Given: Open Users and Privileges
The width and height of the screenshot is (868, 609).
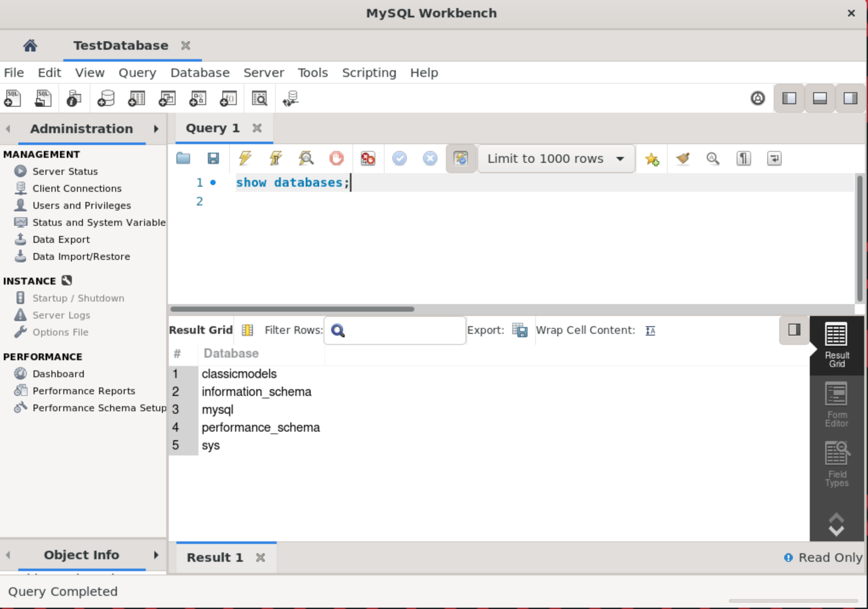Looking at the screenshot, I should coord(82,205).
